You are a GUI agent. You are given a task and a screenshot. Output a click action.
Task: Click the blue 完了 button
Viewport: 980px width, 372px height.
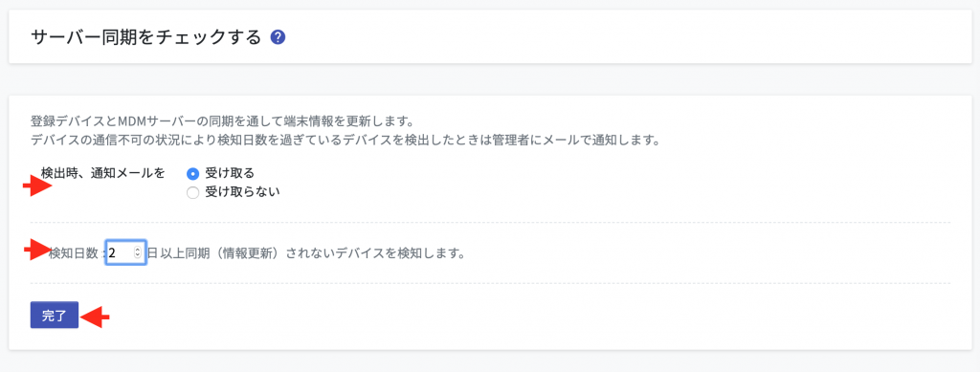click(x=55, y=316)
